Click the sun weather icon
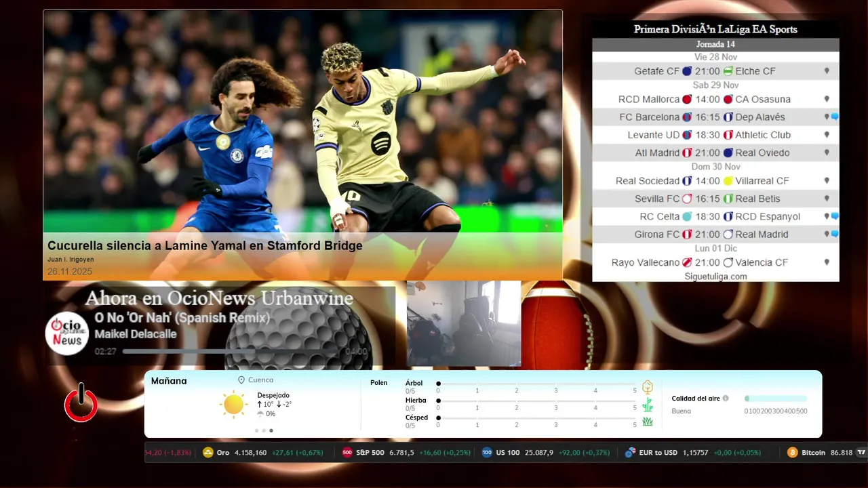The image size is (868, 488). coord(233,404)
